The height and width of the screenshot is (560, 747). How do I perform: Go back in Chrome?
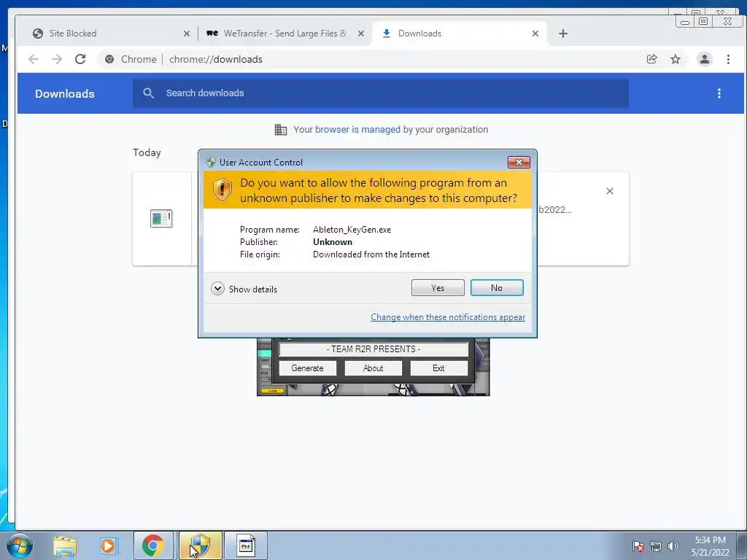click(x=34, y=59)
